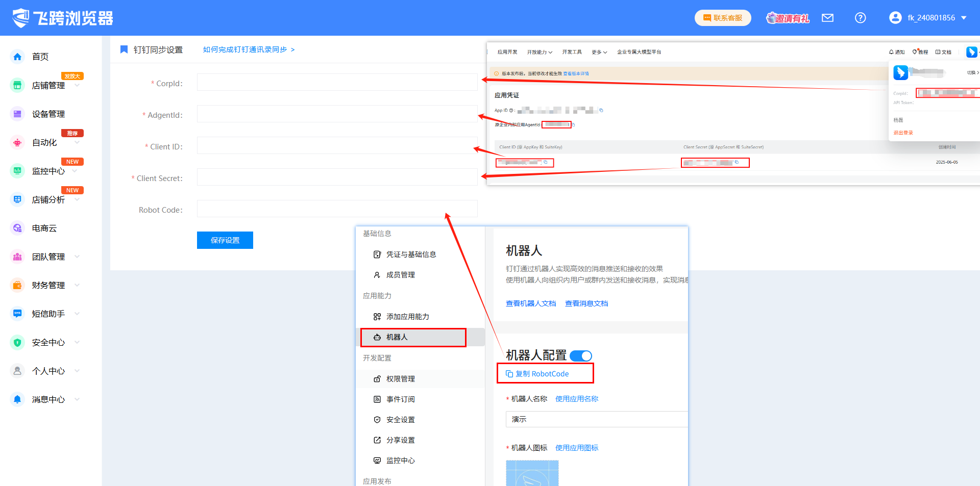Click the user avatar icon in header
Screen dimensions: 980x486
(895, 18)
